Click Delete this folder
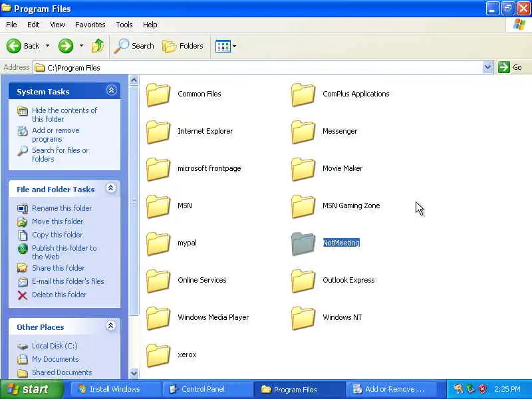 (59, 295)
